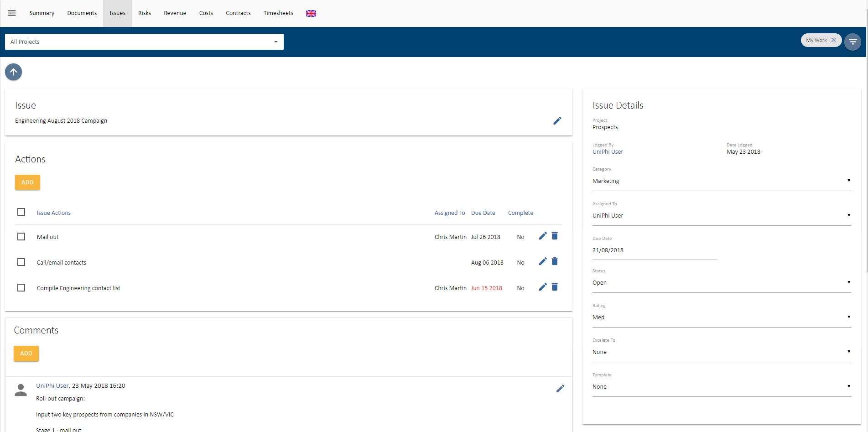Open the All Projects dropdown
This screenshot has height=432, width=868.
pos(144,42)
